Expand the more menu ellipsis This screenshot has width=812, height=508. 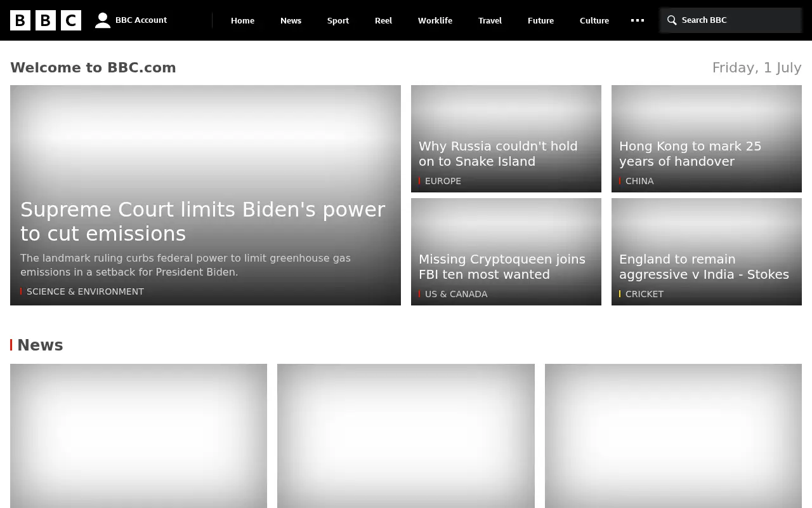[x=638, y=20]
